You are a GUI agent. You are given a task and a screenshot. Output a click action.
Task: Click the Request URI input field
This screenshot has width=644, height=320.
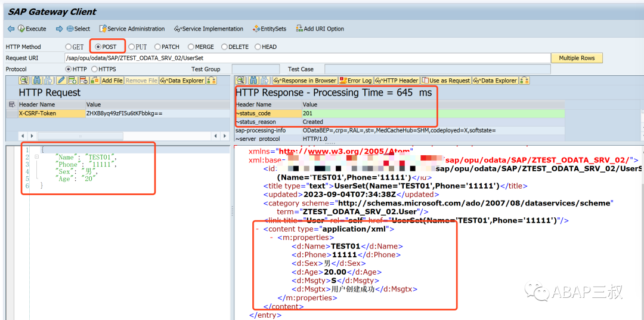click(x=307, y=58)
